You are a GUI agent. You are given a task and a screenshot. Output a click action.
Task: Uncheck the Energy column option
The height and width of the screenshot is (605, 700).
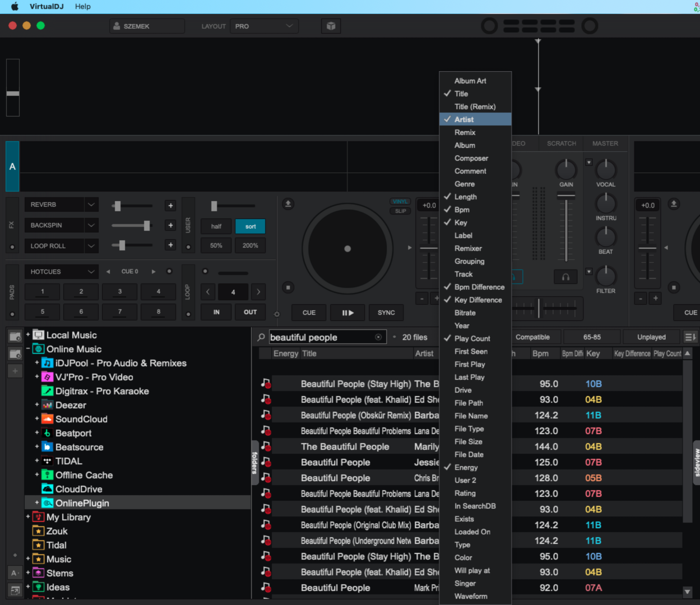(475, 467)
